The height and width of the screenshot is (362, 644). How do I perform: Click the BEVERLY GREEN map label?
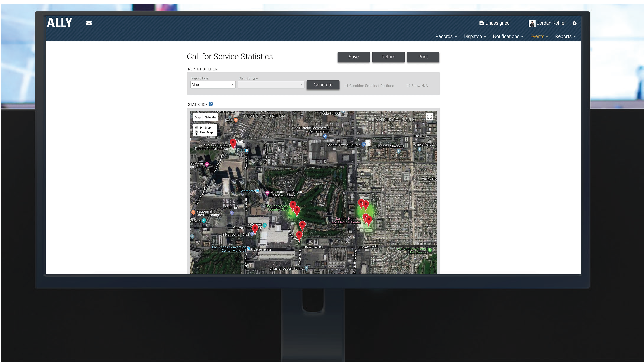[264, 116]
